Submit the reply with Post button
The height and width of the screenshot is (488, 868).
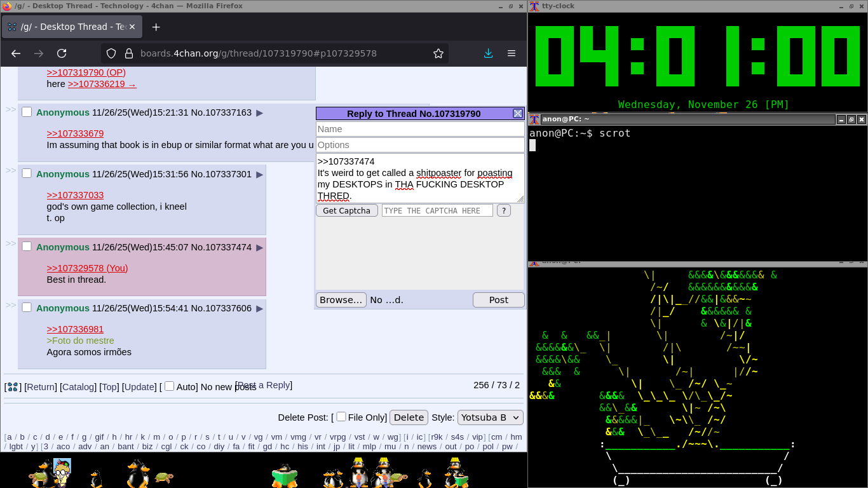tap(499, 300)
